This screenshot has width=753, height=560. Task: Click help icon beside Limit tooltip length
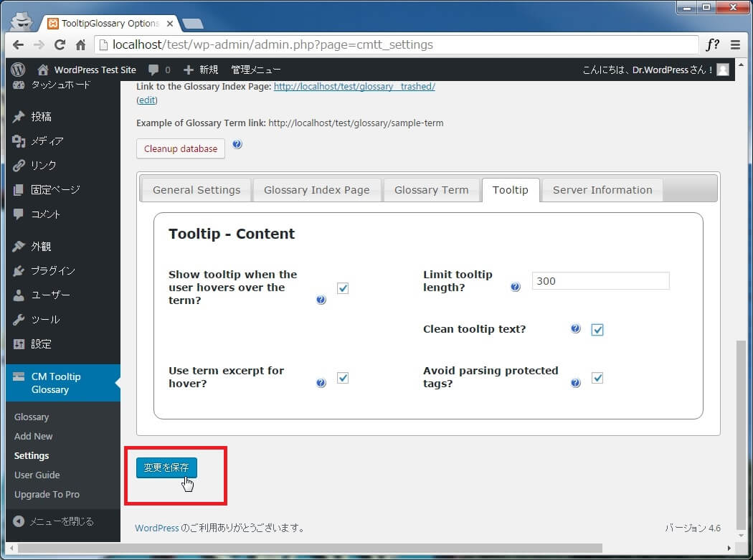(x=515, y=287)
